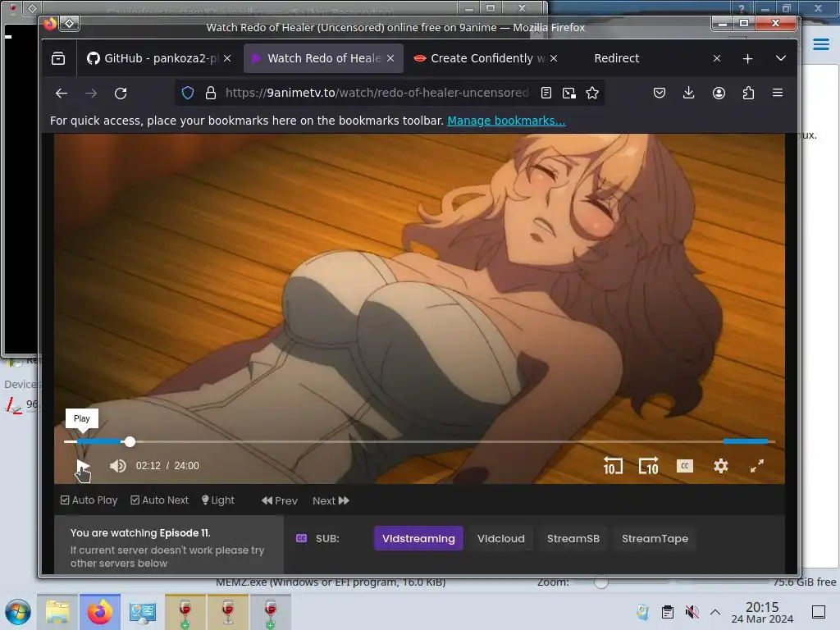Expand the hidden system tray icons arrow

pyautogui.click(x=715, y=612)
